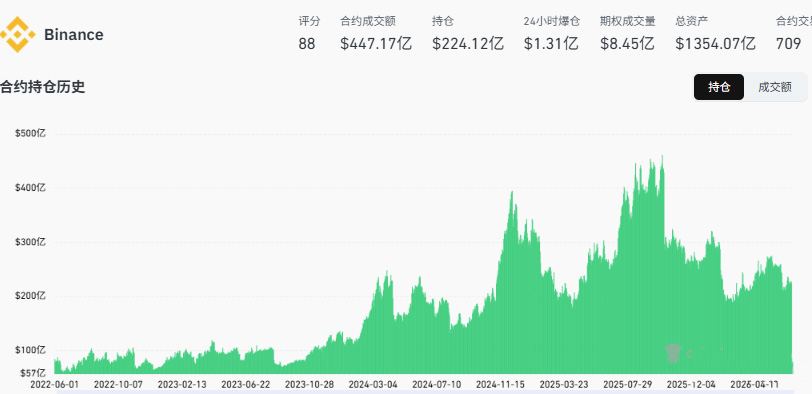
Task: Click the 2022-06-01 start date label
Action: click(55, 385)
